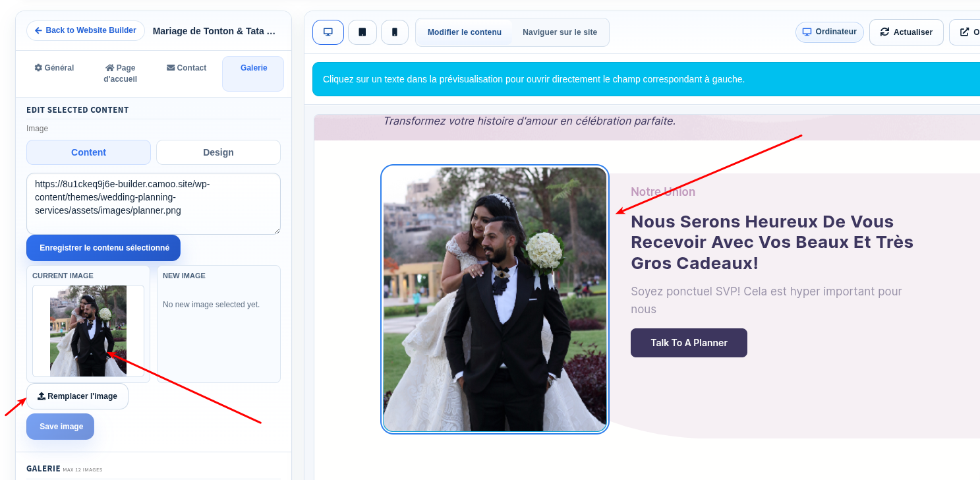Screen dimensions: 980x480
Task: Open the Général tab
Action: click(54, 68)
